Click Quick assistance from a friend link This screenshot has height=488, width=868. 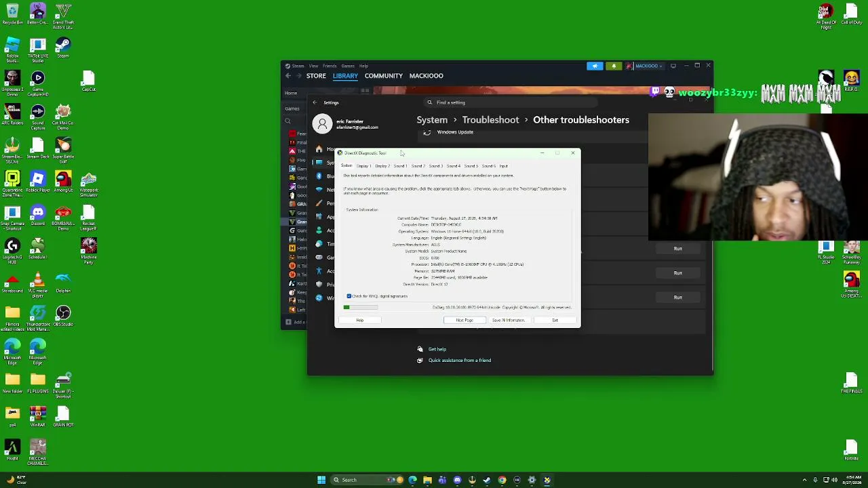[x=460, y=361]
